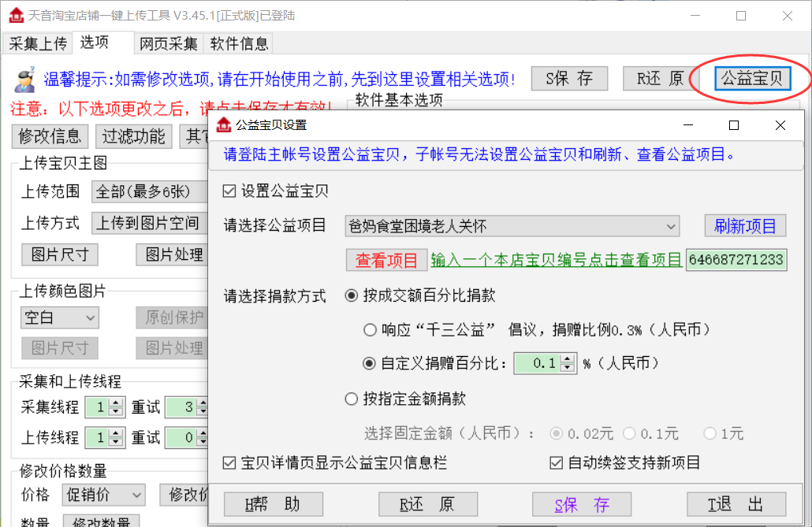Viewport: 812px width, 527px height.
Task: Maximize the 公益宝贝设置 dialog
Action: [x=734, y=125]
